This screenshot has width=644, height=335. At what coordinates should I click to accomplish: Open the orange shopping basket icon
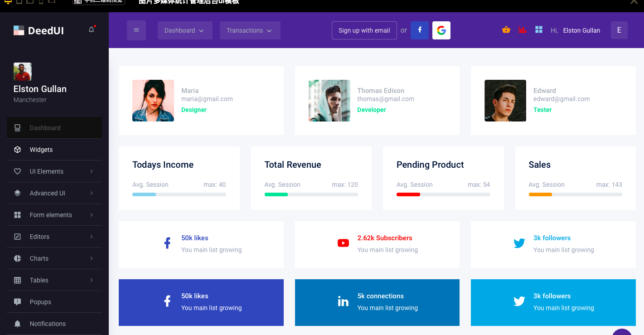pyautogui.click(x=506, y=30)
